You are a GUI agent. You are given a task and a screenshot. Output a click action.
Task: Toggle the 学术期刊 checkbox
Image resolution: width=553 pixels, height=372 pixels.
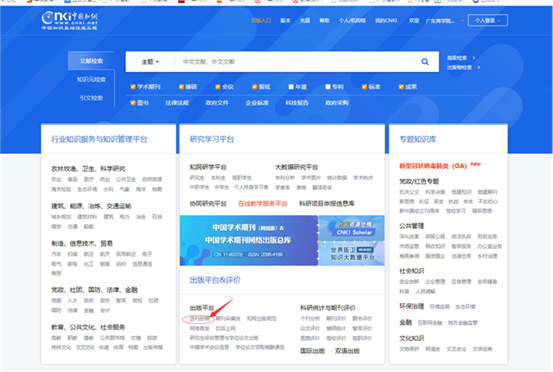[x=133, y=87]
